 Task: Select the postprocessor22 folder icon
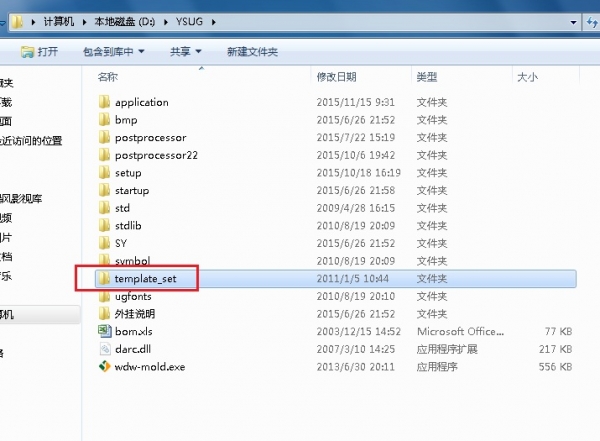pos(104,155)
